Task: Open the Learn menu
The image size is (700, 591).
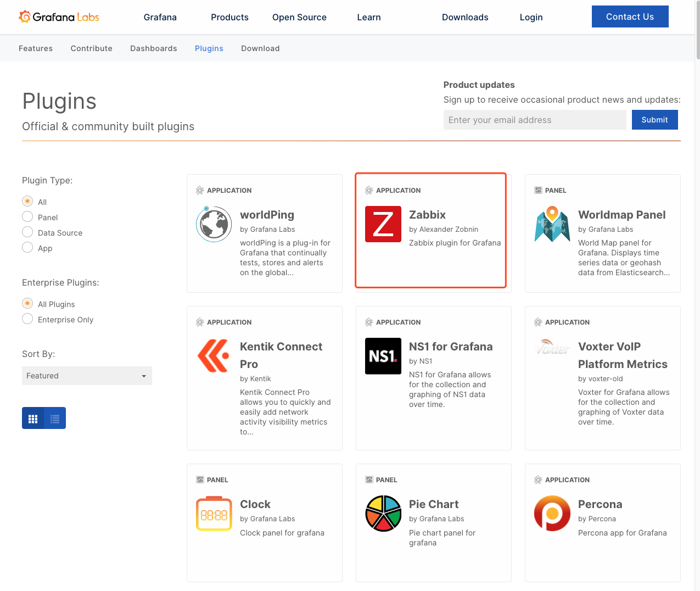Action: coord(369,17)
